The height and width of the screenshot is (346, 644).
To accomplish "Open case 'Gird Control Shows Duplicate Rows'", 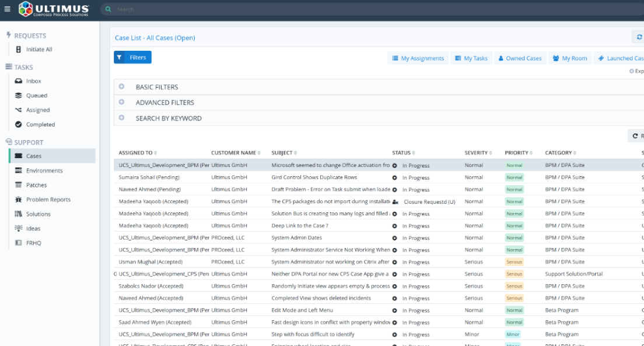I will tap(314, 177).
